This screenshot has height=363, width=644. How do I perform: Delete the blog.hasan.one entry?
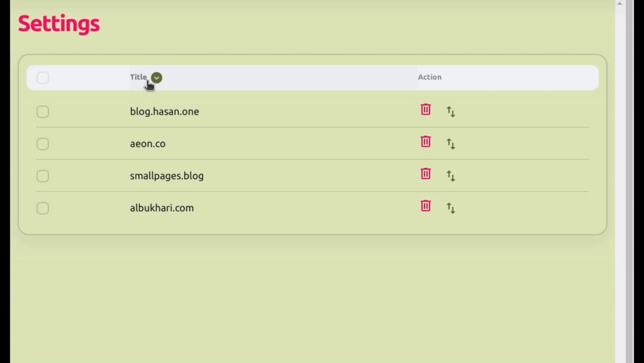[x=425, y=109]
